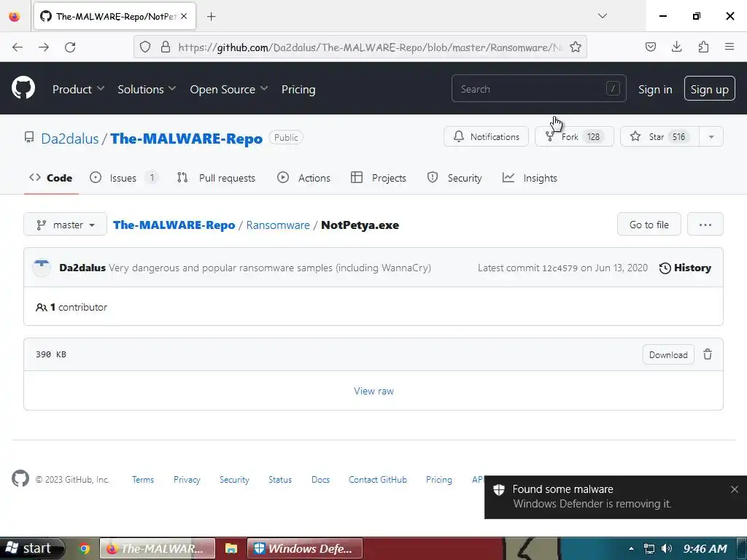Expand the star lists dropdown arrow
The width and height of the screenshot is (747, 560).
click(711, 136)
